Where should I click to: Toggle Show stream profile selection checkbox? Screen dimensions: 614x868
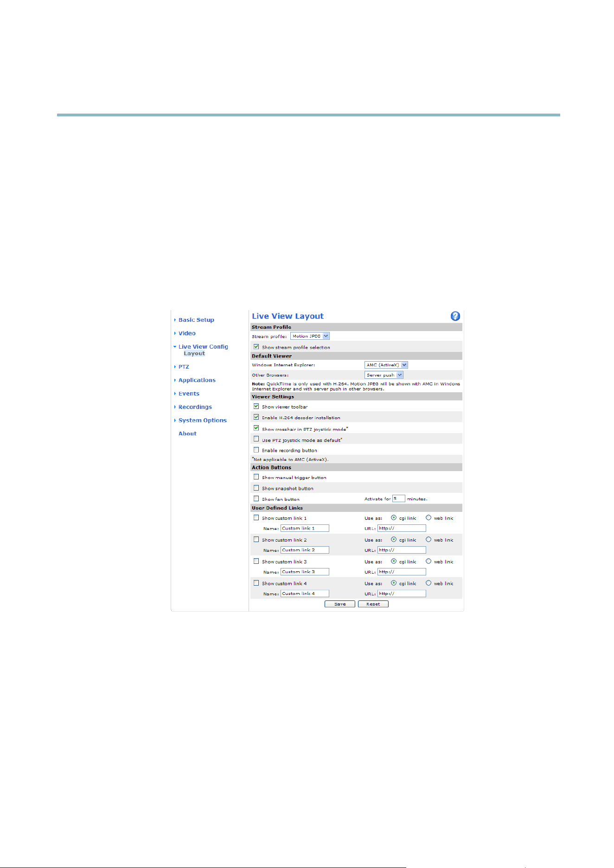click(x=256, y=346)
